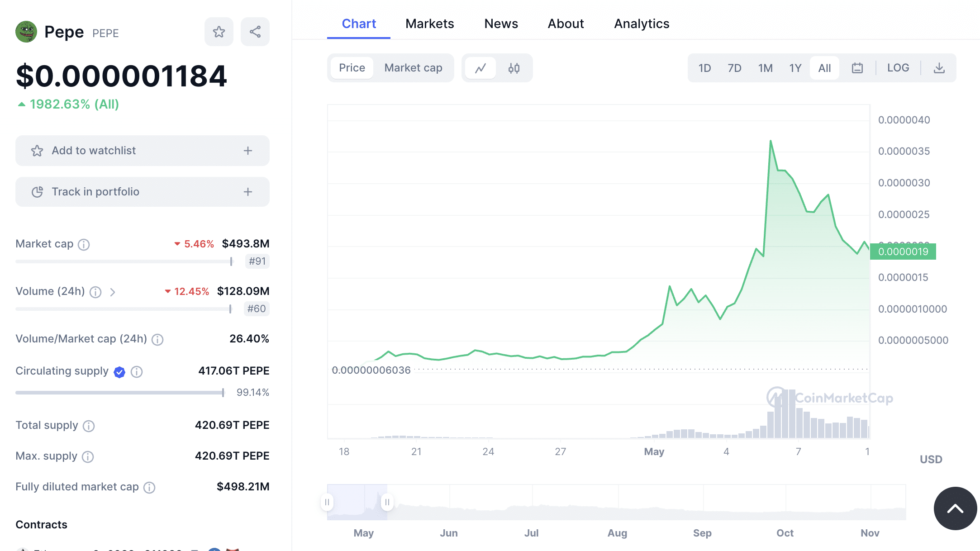Open the Markets tab
This screenshot has height=551, width=980.
tap(429, 24)
